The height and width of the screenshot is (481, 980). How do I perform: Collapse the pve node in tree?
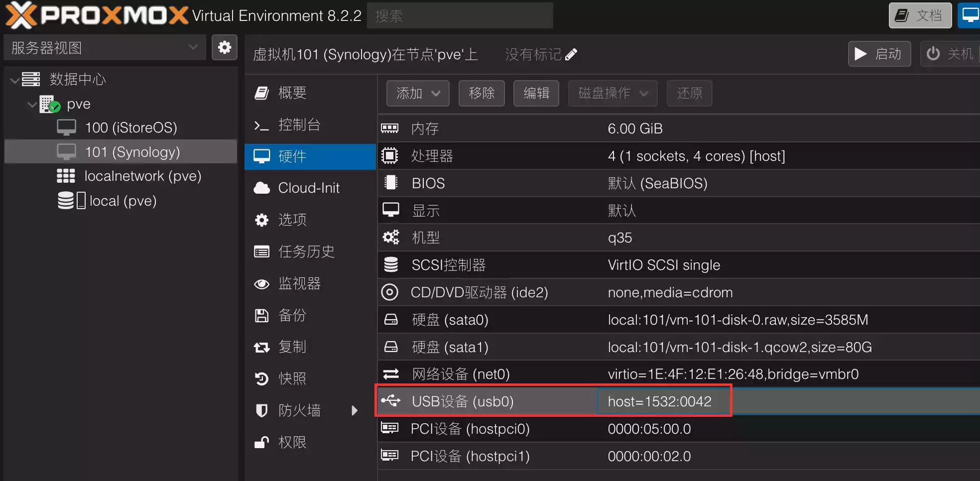coord(32,104)
